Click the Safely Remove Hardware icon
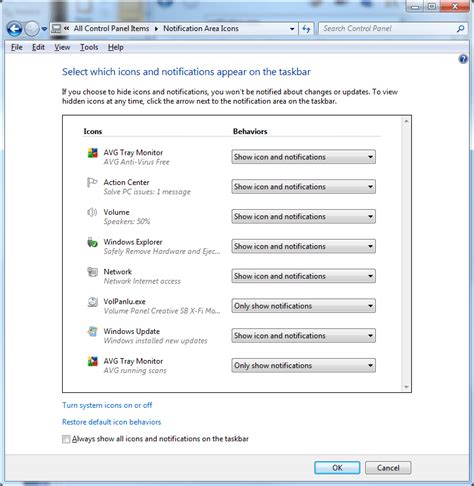 92,242
